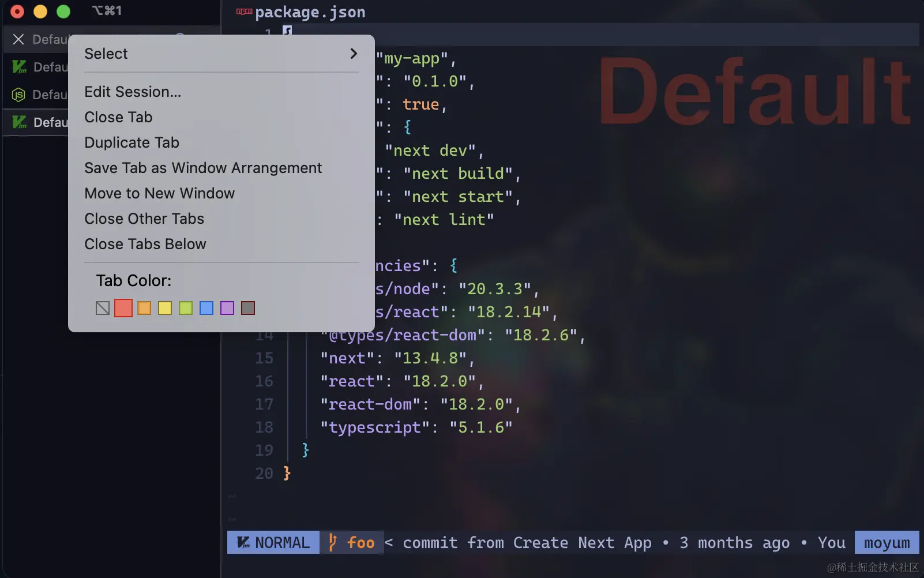Click the NORMAL mode indicator in the status line
Screen dimensions: 924x578
273,542
